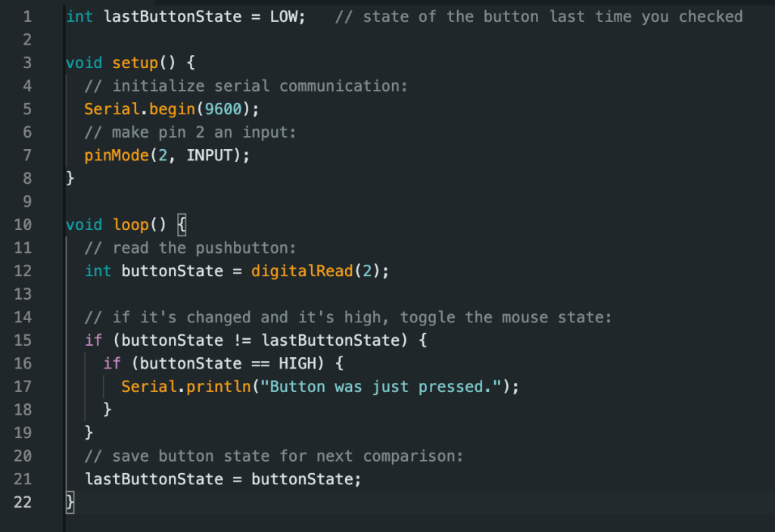The height and width of the screenshot is (532, 775).
Task: Place cursor on the loop function name
Action: [131, 225]
